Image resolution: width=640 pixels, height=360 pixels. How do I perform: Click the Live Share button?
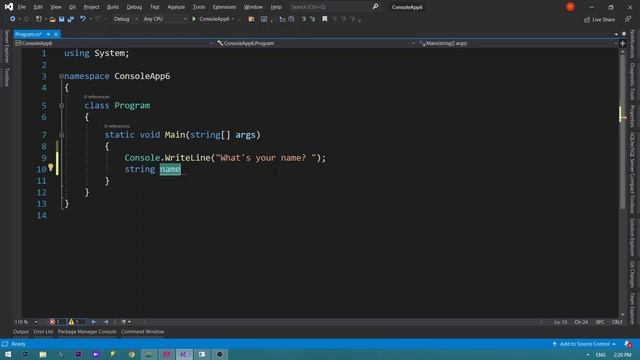599,20
